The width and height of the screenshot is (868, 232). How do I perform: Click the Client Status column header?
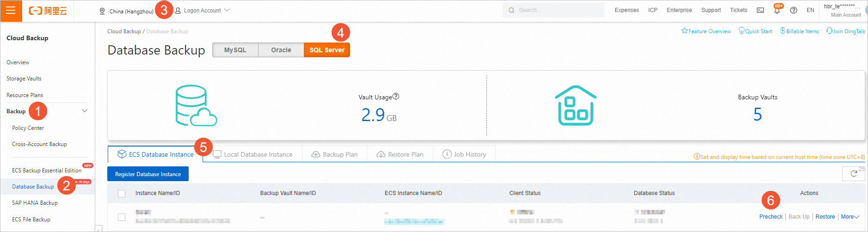[x=525, y=193]
